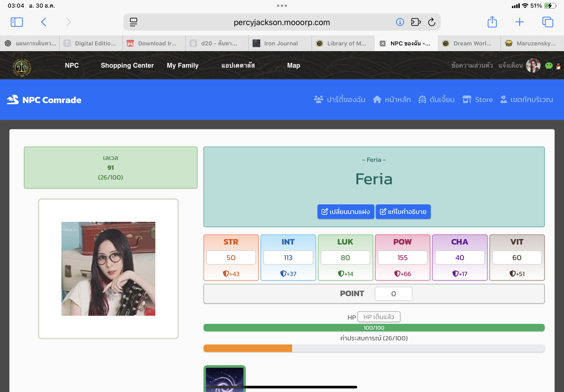Tap the reload page icon

[x=431, y=22]
